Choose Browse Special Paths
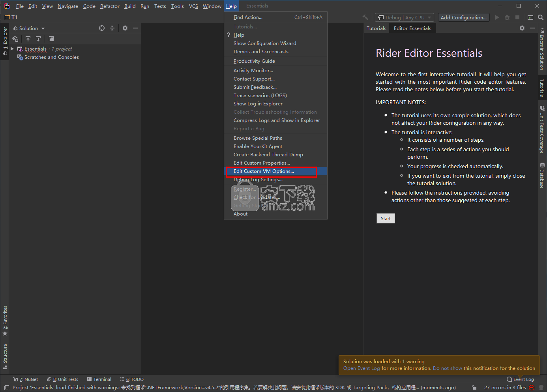 click(x=275, y=138)
